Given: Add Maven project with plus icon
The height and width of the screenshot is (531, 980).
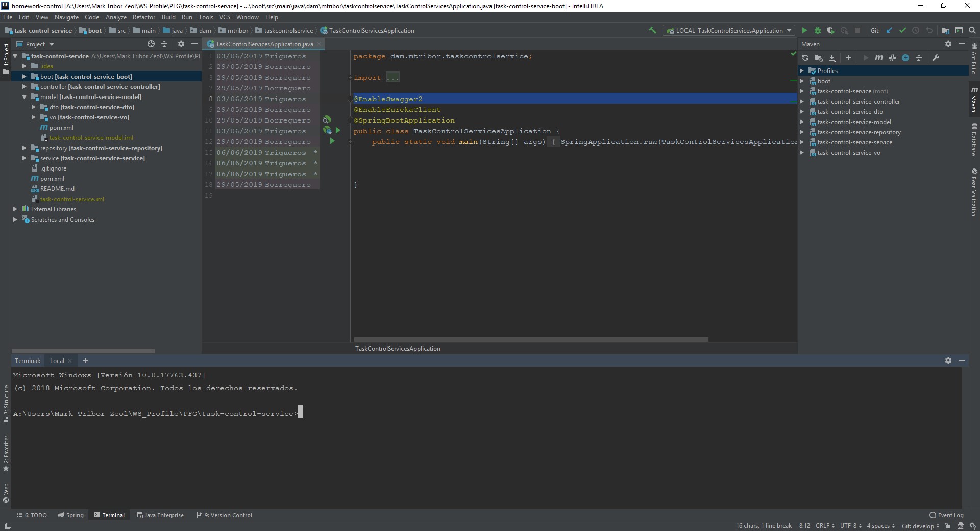Looking at the screenshot, I should 849,58.
